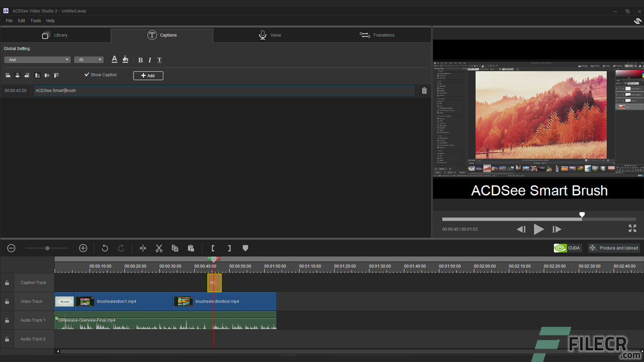Toggle the Video Track lock
644x362 pixels.
(7, 302)
